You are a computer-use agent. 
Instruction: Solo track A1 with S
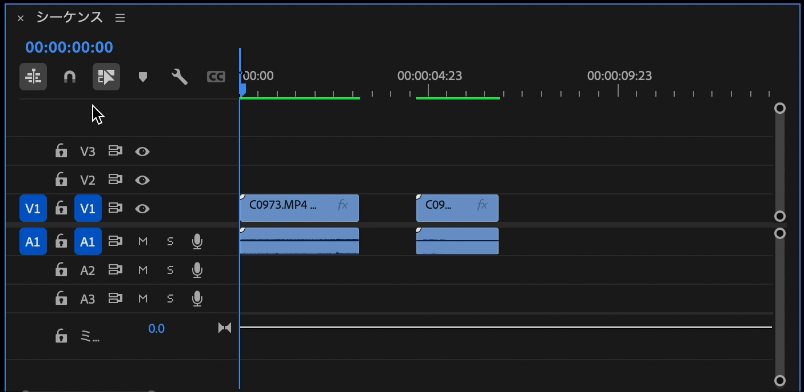point(170,241)
